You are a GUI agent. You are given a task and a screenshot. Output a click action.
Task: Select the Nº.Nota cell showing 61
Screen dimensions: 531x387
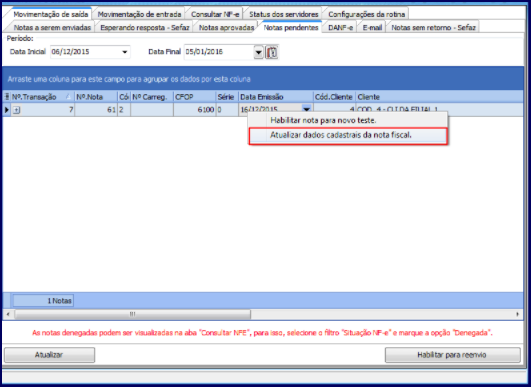click(x=96, y=110)
